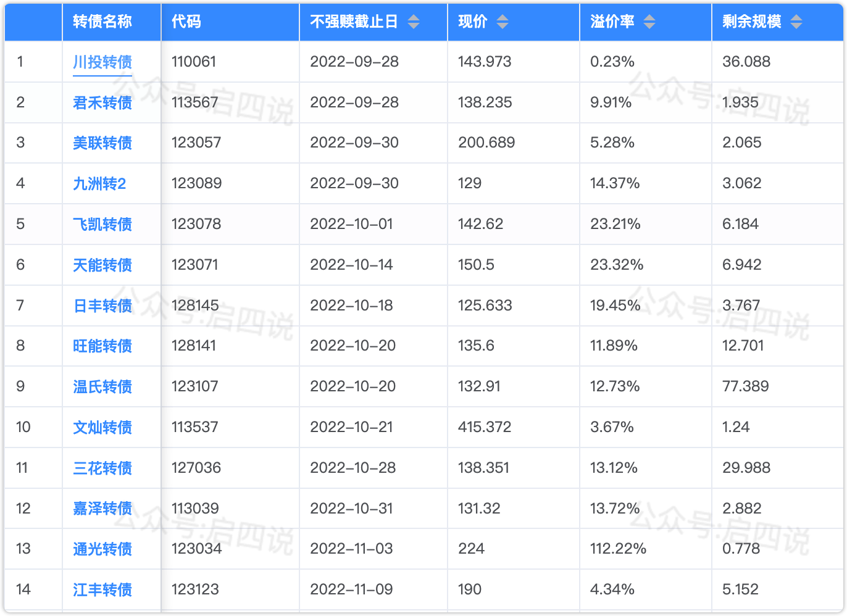The width and height of the screenshot is (847, 616).
Task: Click the 通光转债 link
Action: pos(102,549)
